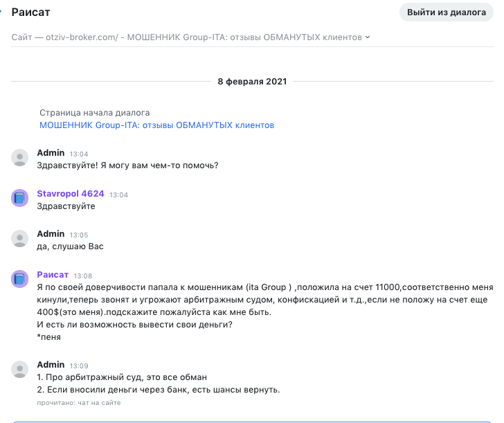Click the Выйти из диалога button
This screenshot has width=504, height=423.
point(446,12)
